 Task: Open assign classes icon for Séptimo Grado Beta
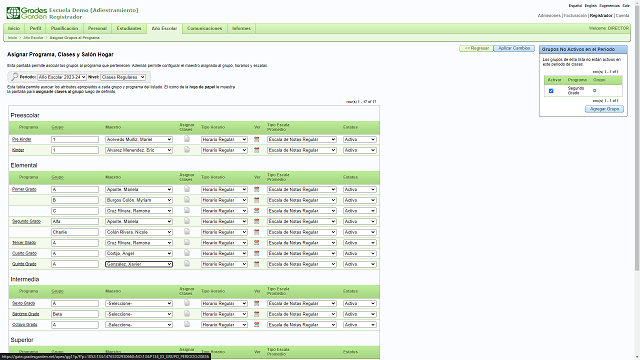point(187,313)
